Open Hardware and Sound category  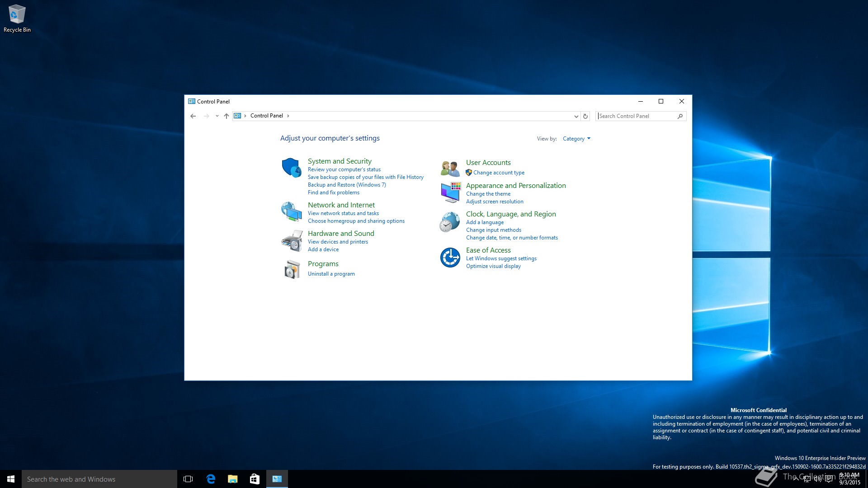coord(341,234)
